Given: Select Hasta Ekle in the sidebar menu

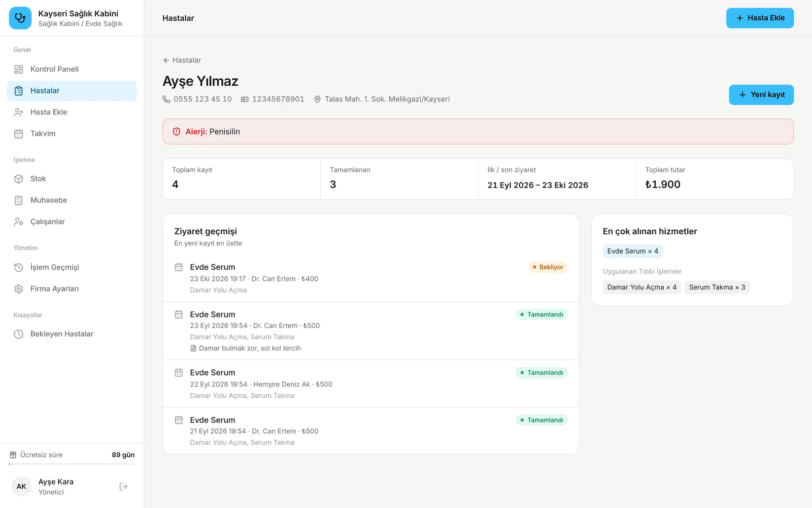Looking at the screenshot, I should click(x=72, y=112).
